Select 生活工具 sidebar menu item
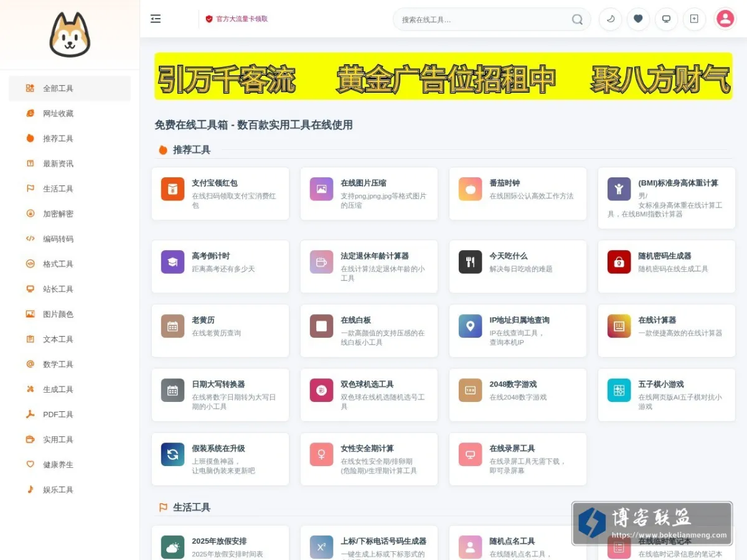Image resolution: width=747 pixels, height=560 pixels. click(70, 189)
